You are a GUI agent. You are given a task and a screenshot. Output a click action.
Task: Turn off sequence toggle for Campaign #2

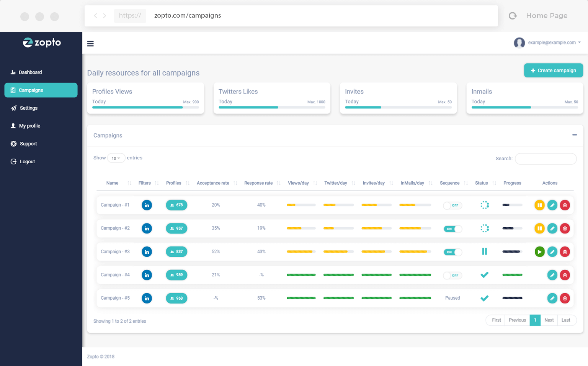452,229
